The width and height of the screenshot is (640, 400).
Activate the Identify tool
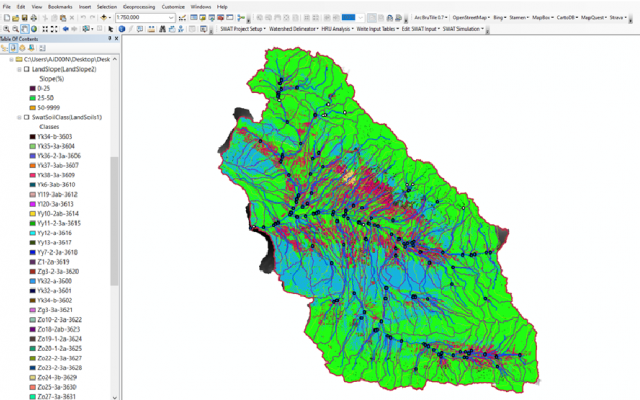pos(122,29)
